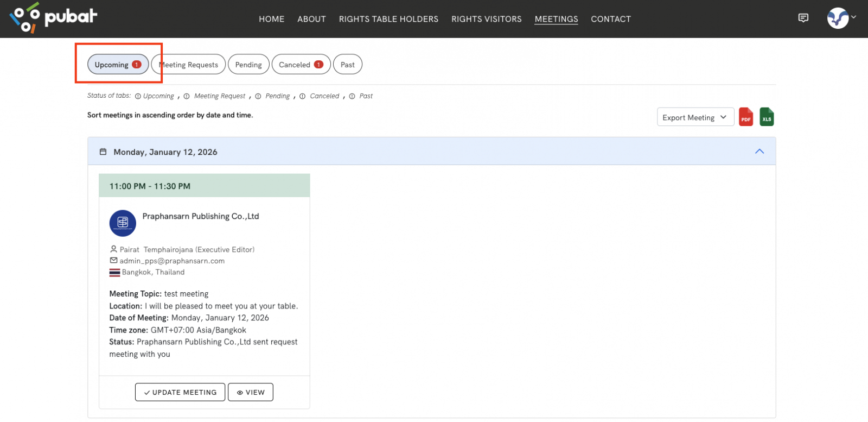Click the VIEW button

[x=251, y=392]
